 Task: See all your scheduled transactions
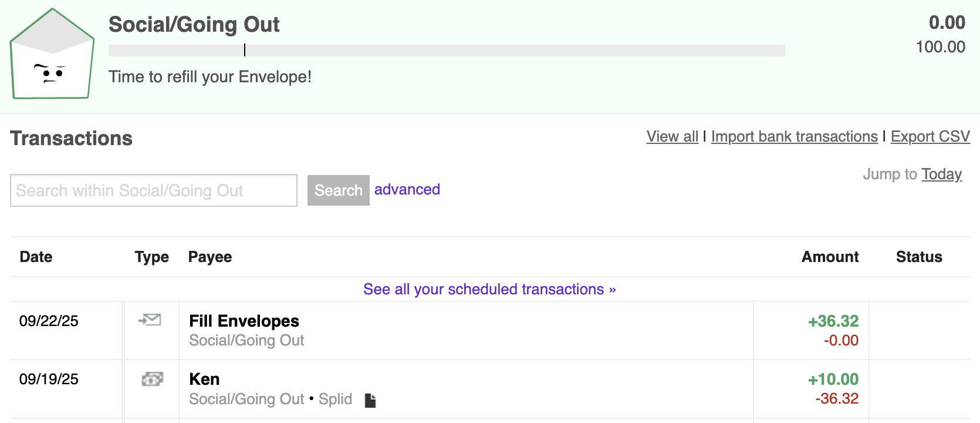pos(489,289)
